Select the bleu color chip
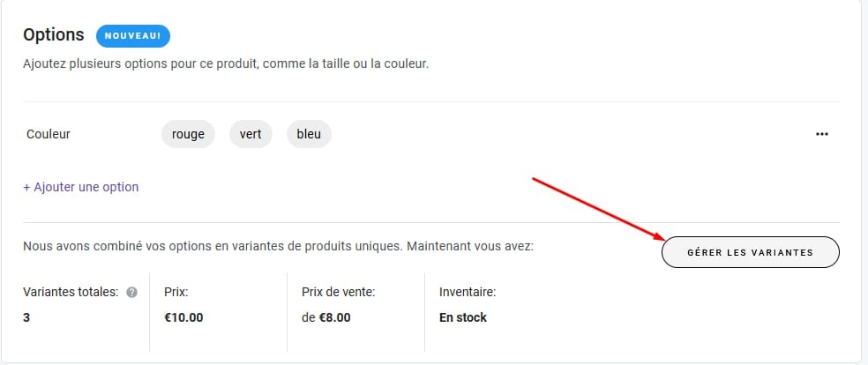This screenshot has height=365, width=868. [x=309, y=135]
